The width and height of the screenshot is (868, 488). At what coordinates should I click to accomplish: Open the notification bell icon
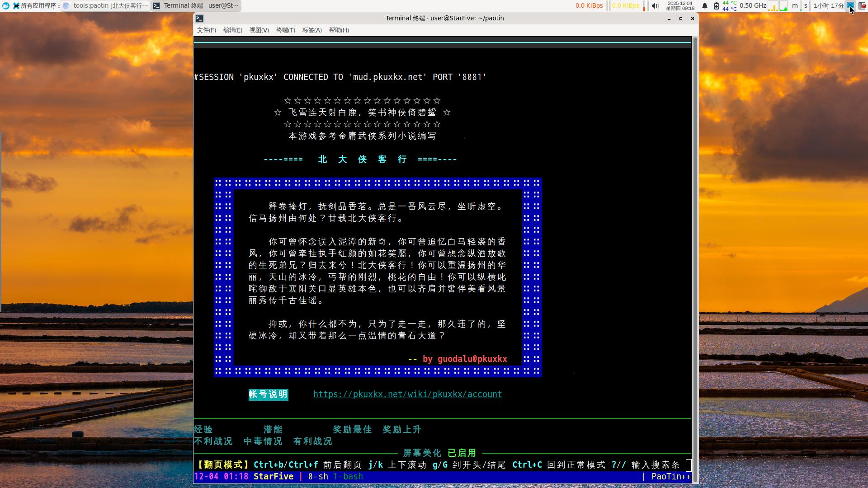click(x=704, y=6)
